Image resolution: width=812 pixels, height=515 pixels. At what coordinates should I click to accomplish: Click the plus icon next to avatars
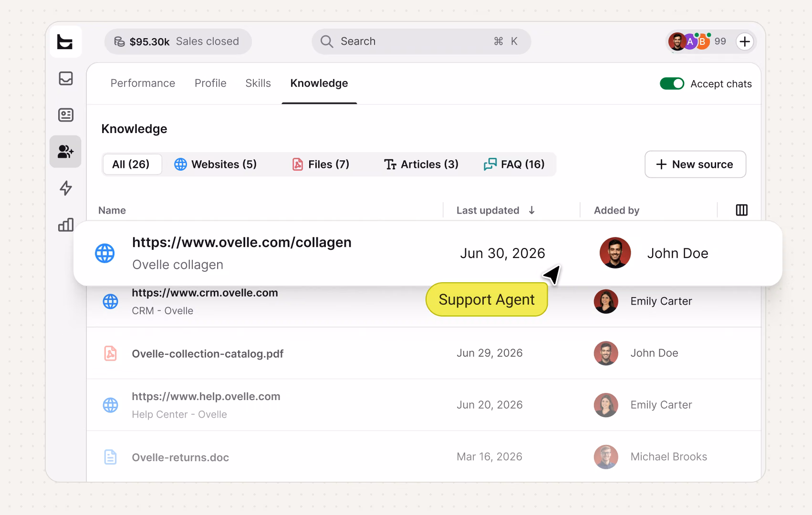(x=745, y=41)
